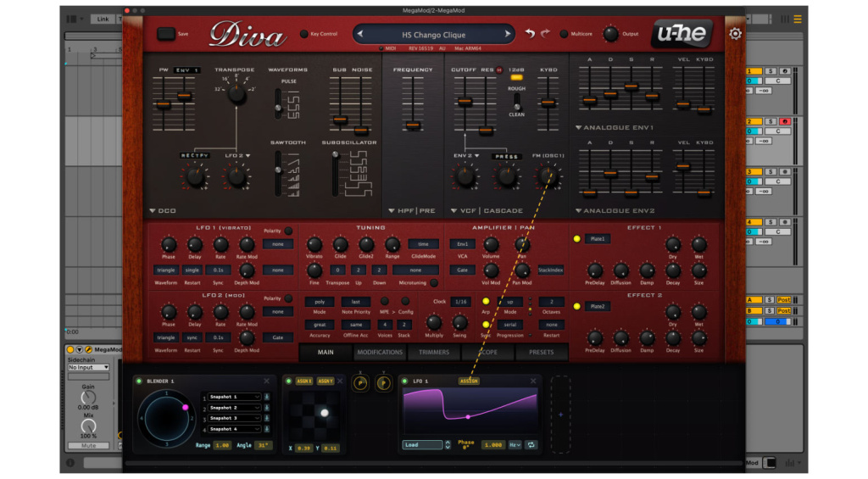Click the u-he logo badge

(x=682, y=33)
